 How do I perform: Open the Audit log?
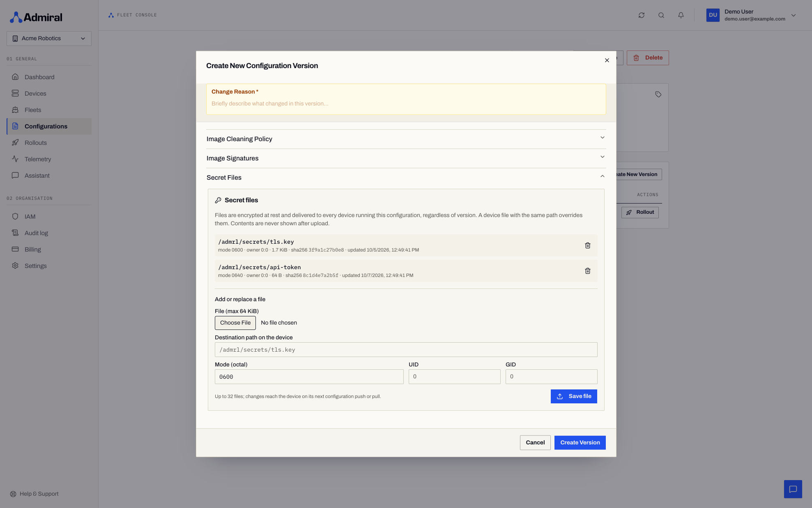point(49,233)
